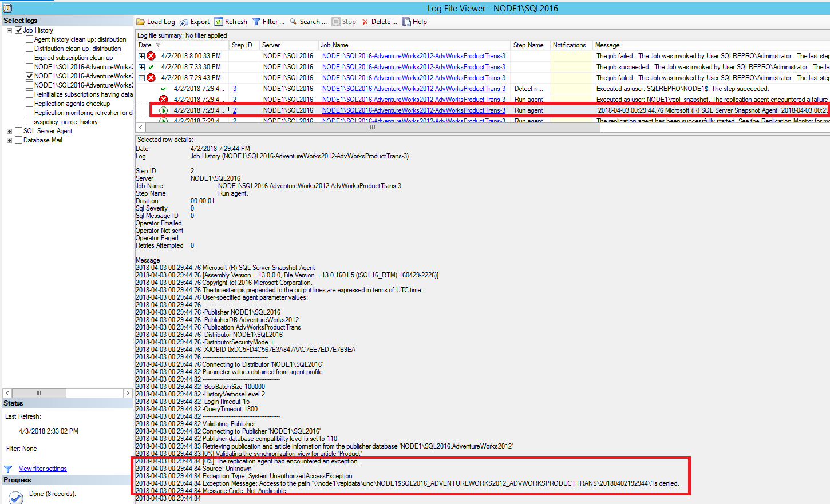Expand the SQL Server Agent tree node

click(x=9, y=130)
